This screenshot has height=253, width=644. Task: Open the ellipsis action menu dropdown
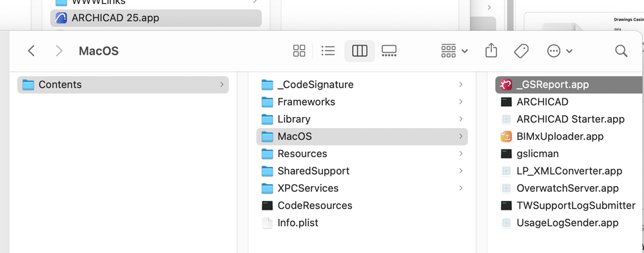coord(560,51)
